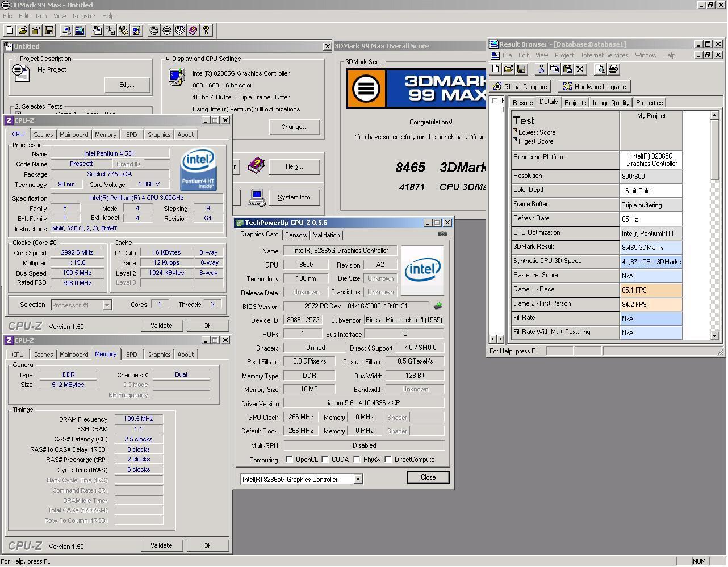728x567 pixels.
Task: Switch to Mainboard tab in upper CPU-Z window
Action: [x=74, y=135]
